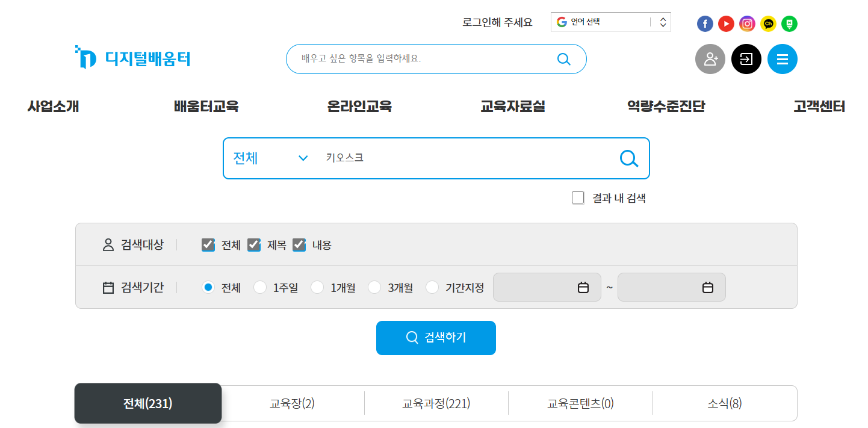Expand the 전체 search category dropdown
868x428 pixels.
270,158
